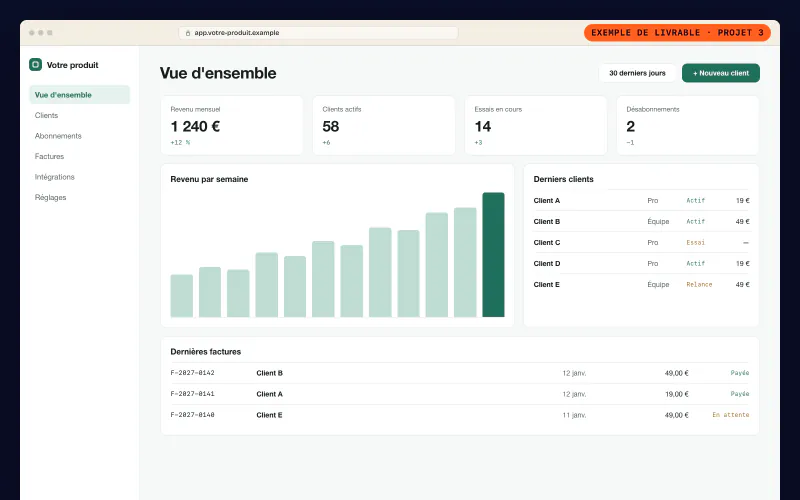
Task: Click the En attente invoice status
Action: [x=731, y=415]
